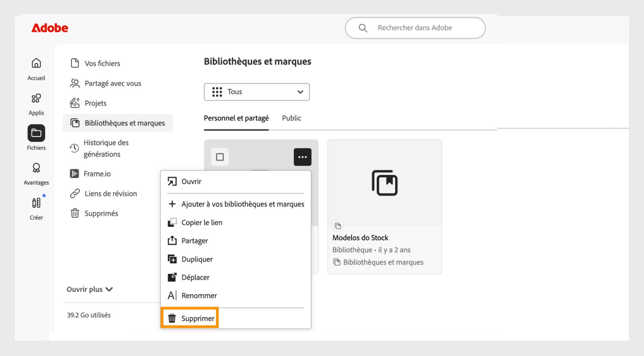
Task: Click the search magnifier icon
Action: click(363, 28)
